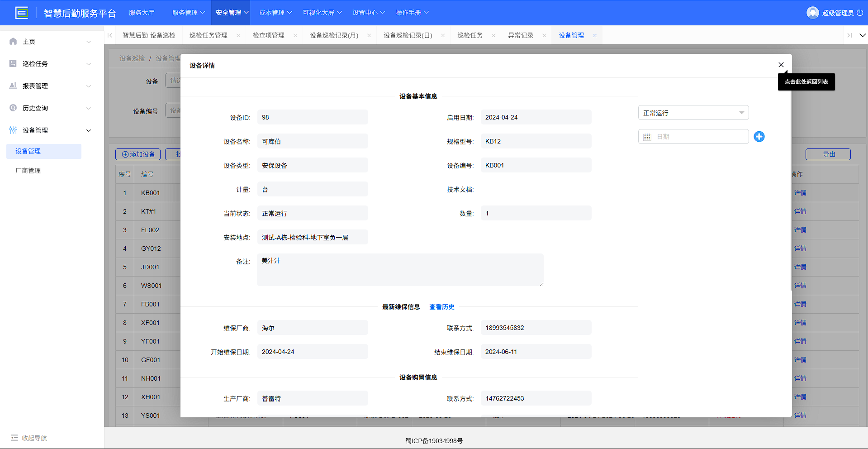Close the 设备巡检记录(月) tab
The image size is (868, 449).
(x=369, y=35)
